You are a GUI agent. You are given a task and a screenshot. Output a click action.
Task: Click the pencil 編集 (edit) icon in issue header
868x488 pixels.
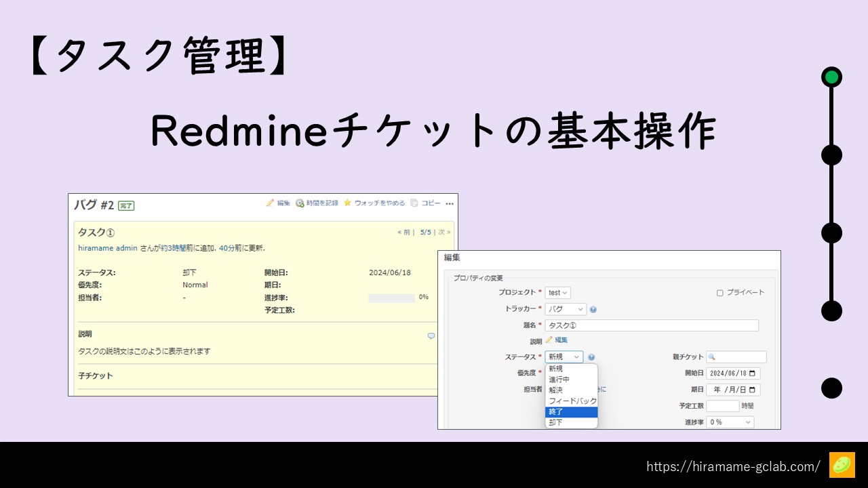270,203
